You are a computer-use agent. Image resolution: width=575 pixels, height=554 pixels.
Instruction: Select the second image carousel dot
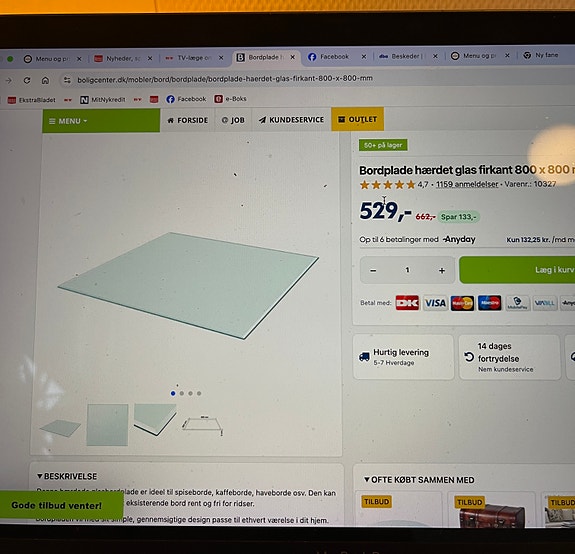182,393
